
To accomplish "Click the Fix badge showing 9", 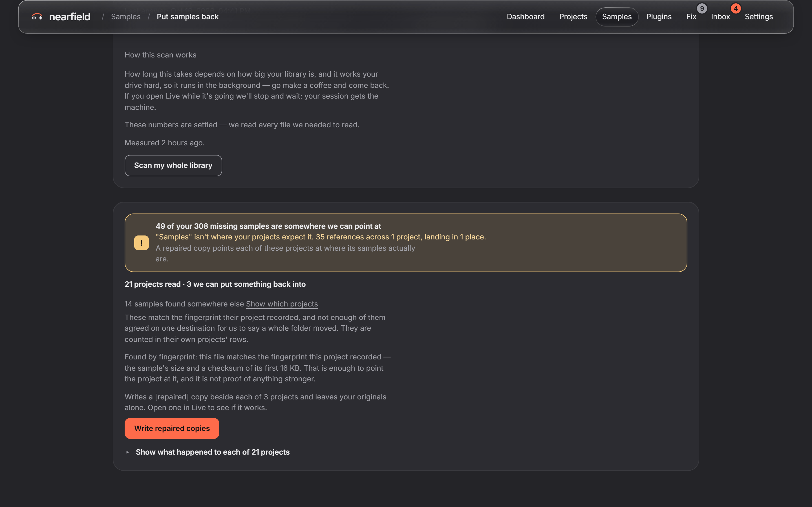I will coord(702,8).
